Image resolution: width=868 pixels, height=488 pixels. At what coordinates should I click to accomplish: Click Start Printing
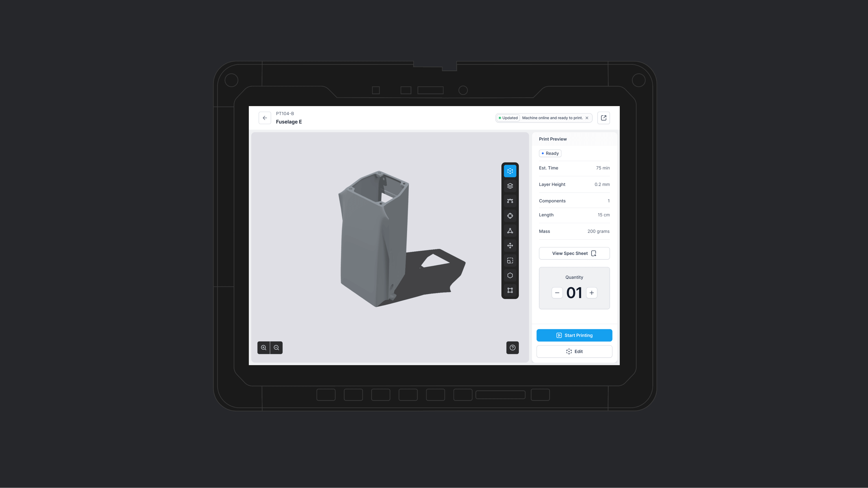(x=574, y=335)
